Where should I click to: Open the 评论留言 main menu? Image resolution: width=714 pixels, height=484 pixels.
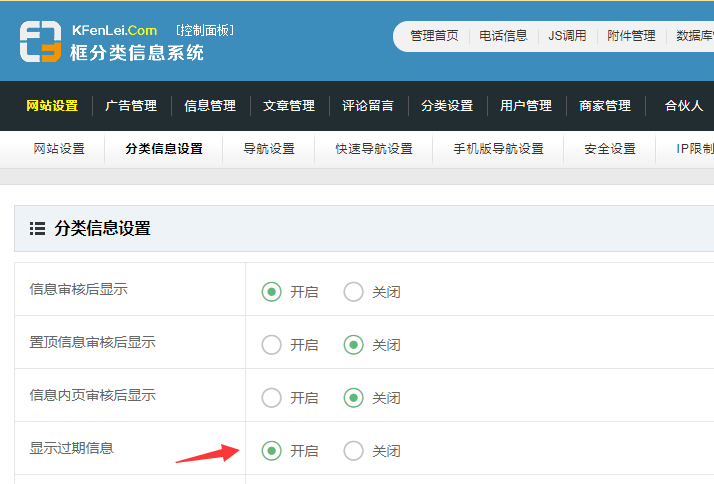[368, 106]
